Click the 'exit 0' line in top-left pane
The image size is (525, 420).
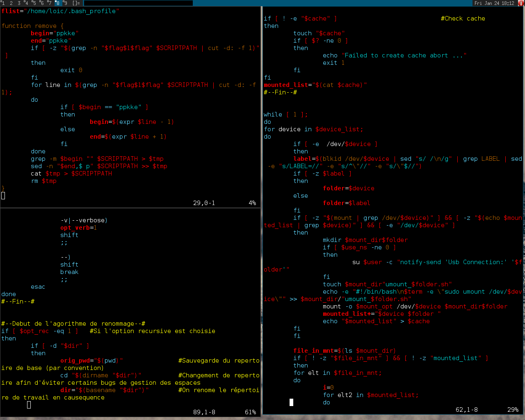[71, 70]
